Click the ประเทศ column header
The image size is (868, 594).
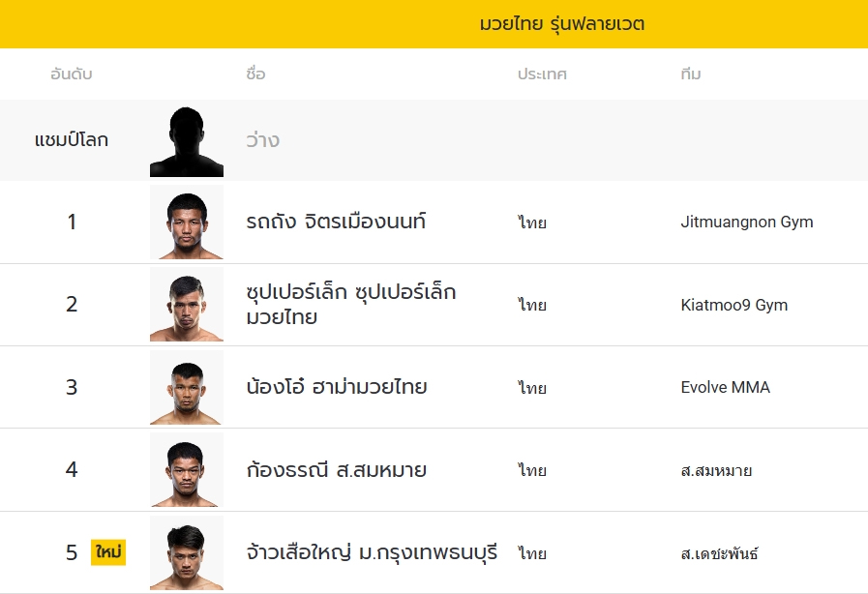coord(542,74)
